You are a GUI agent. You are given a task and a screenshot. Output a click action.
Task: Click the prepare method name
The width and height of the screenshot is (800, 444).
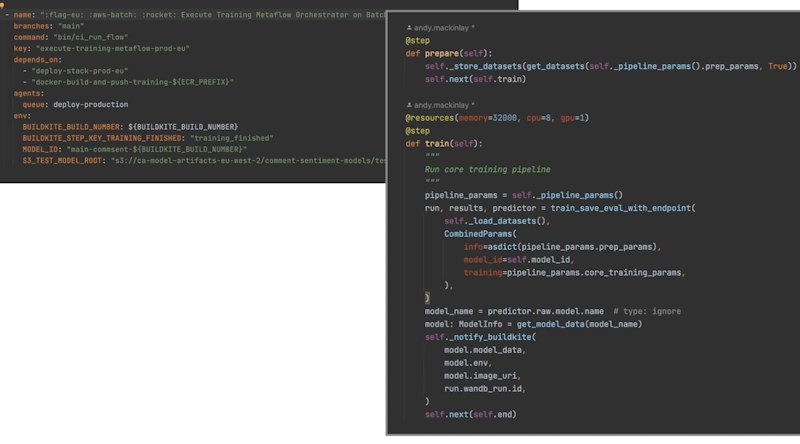click(446, 52)
